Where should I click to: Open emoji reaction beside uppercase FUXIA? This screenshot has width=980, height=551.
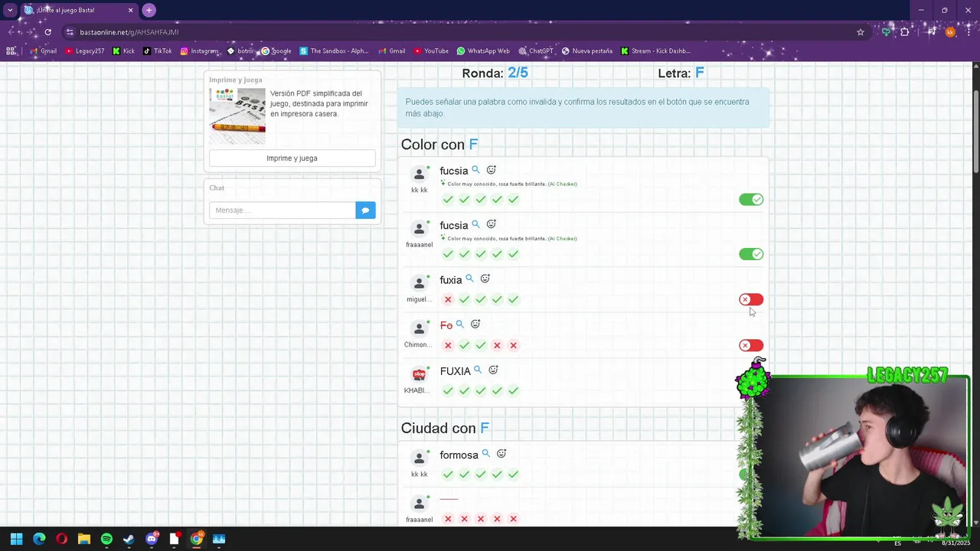click(493, 370)
